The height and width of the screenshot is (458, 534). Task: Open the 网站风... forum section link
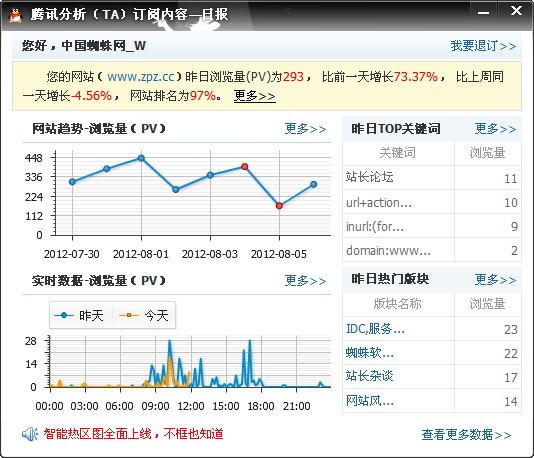tap(370, 400)
